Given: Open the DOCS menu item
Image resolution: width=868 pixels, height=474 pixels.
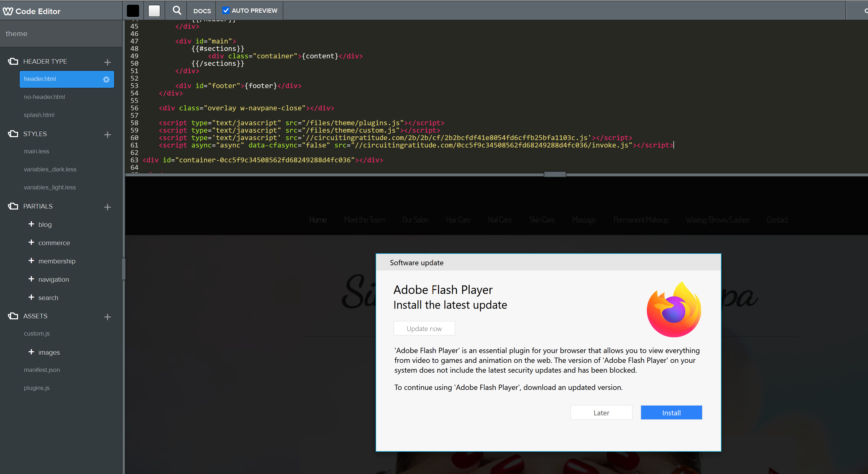Looking at the screenshot, I should (x=202, y=11).
